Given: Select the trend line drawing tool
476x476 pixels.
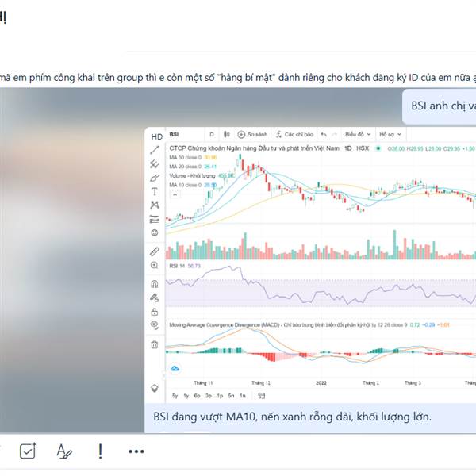Looking at the screenshot, I should pyautogui.click(x=155, y=150).
